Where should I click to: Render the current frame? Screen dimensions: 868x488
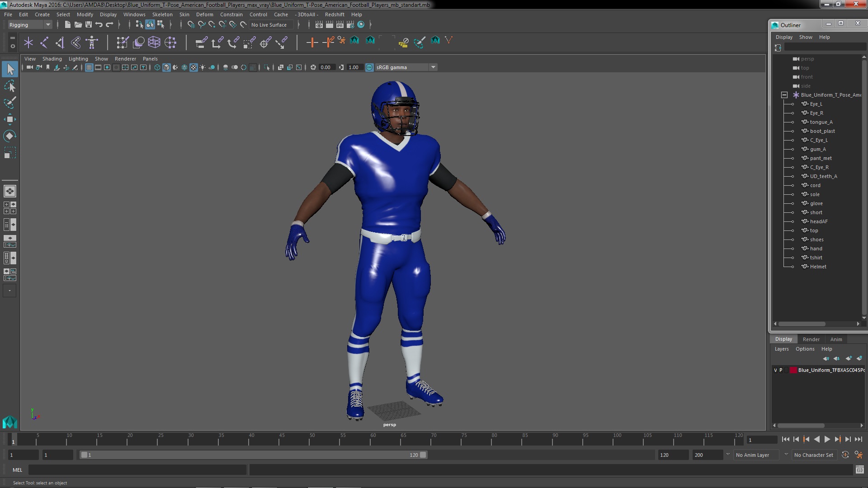329,25
